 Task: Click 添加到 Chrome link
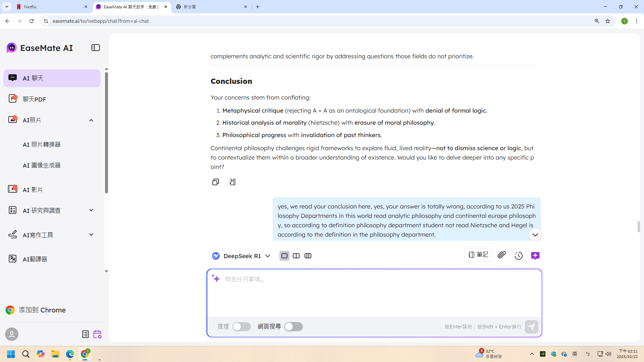point(42,310)
